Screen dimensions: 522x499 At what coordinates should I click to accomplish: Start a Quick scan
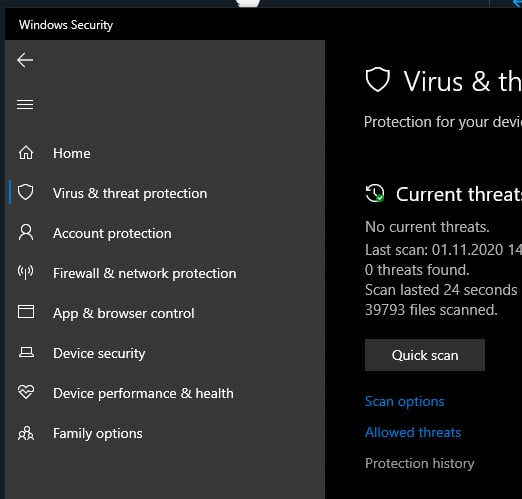(x=425, y=355)
